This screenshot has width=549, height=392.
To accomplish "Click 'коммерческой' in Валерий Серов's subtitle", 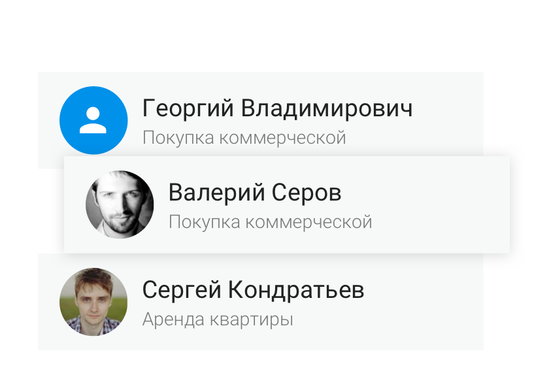I will tap(308, 222).
